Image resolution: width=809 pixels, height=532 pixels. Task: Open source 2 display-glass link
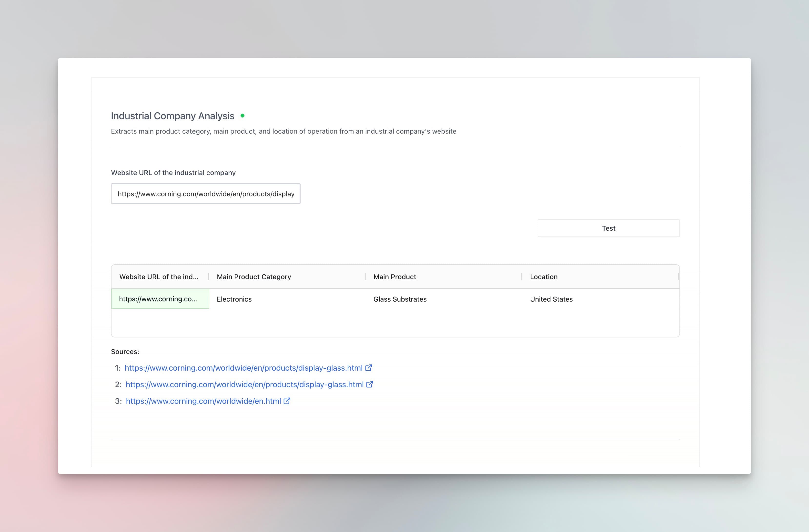244,384
